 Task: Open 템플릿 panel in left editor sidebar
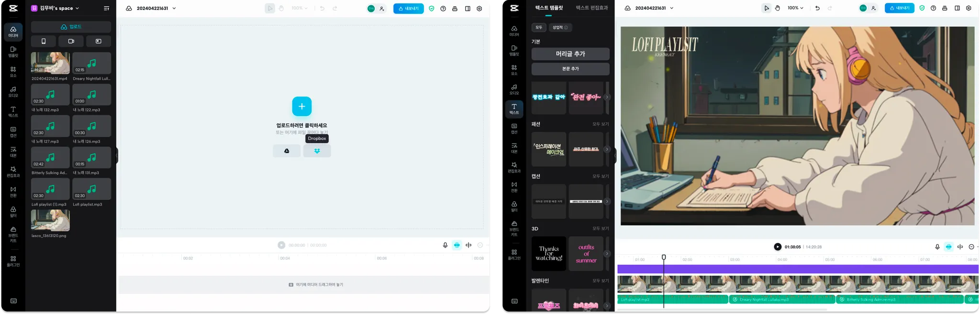13,52
